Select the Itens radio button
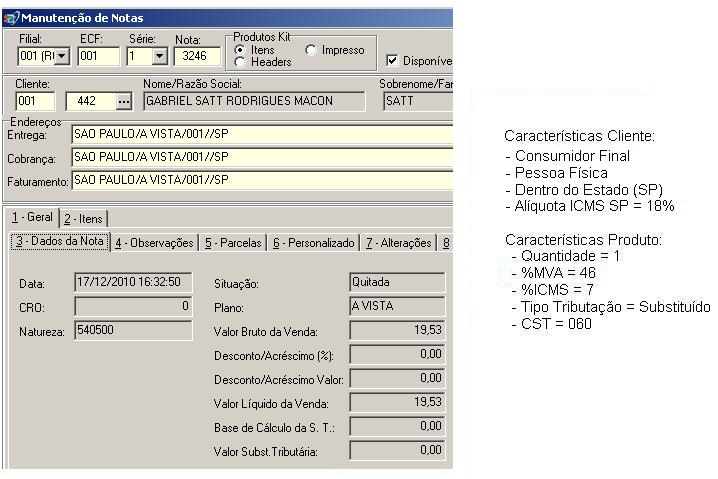This screenshot has height=479, width=718. [239, 49]
